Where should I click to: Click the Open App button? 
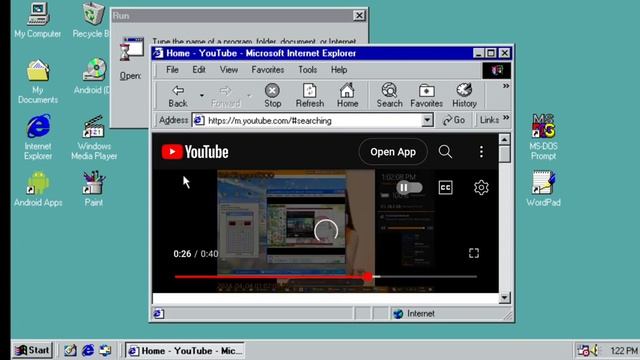[x=393, y=152]
